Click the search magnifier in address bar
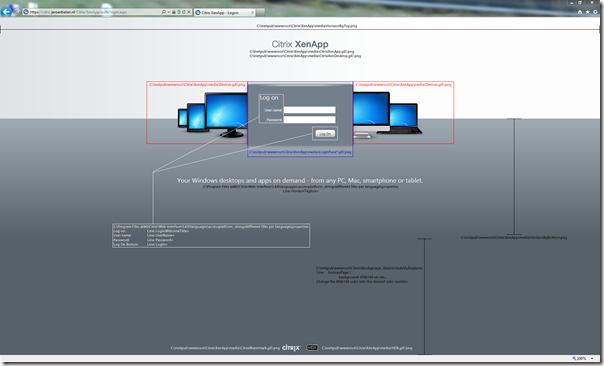The width and height of the screenshot is (604, 366). (164, 12)
